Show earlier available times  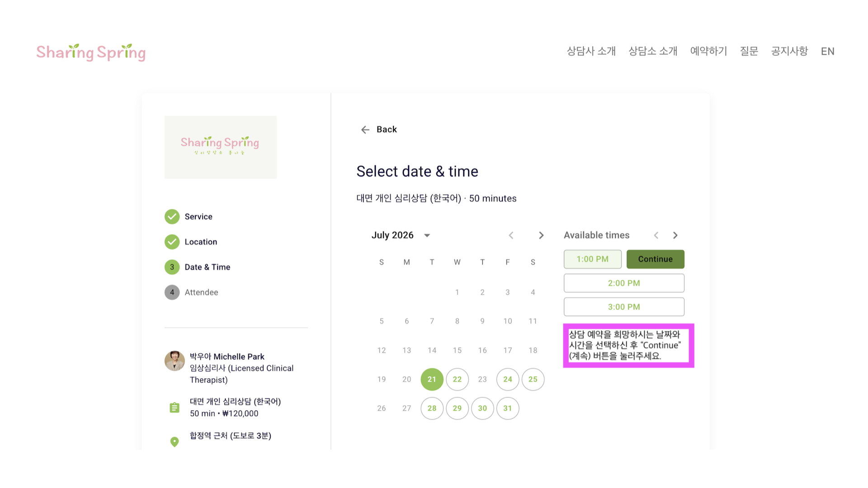(656, 235)
